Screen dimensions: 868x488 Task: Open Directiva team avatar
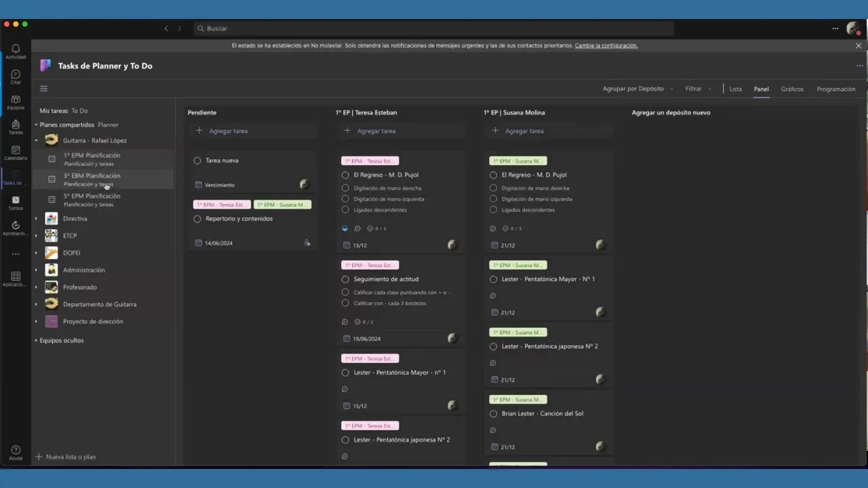point(52,218)
